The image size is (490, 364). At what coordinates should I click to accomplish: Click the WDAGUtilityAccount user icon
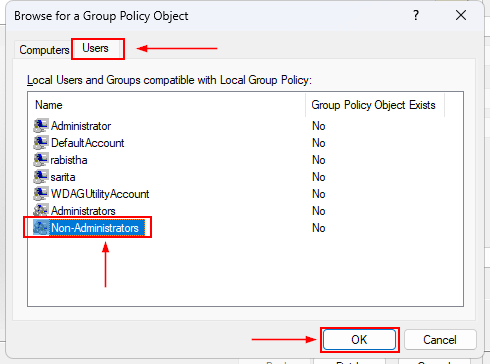[x=41, y=194]
